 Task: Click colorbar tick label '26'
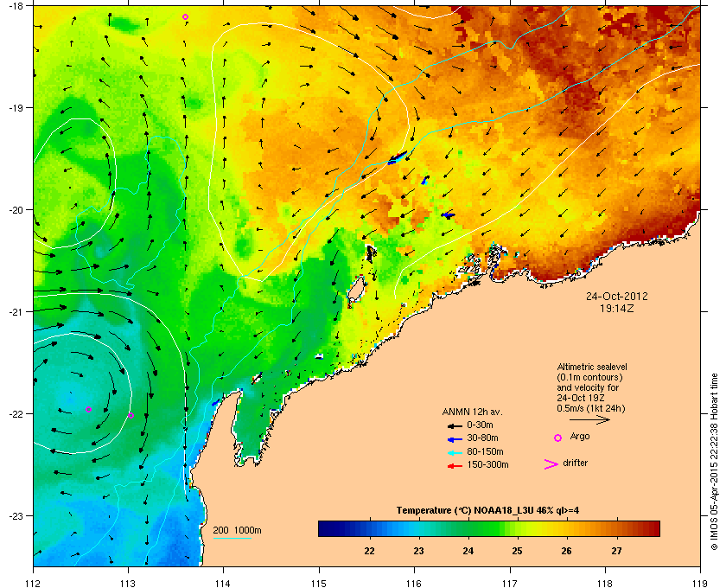click(x=566, y=551)
